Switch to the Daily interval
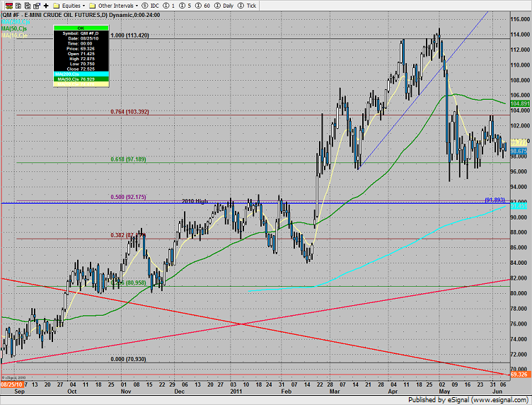Viewport: 532px width, 405px height. point(228,6)
